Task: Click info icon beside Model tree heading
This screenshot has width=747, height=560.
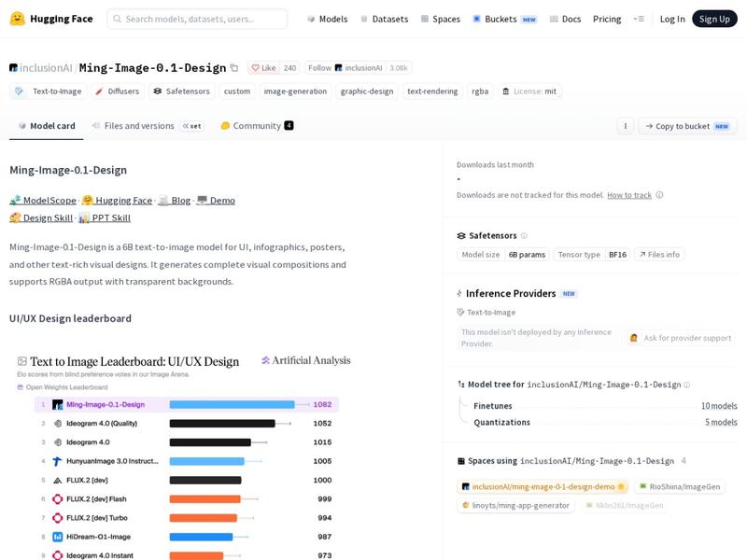Action: coord(686,385)
